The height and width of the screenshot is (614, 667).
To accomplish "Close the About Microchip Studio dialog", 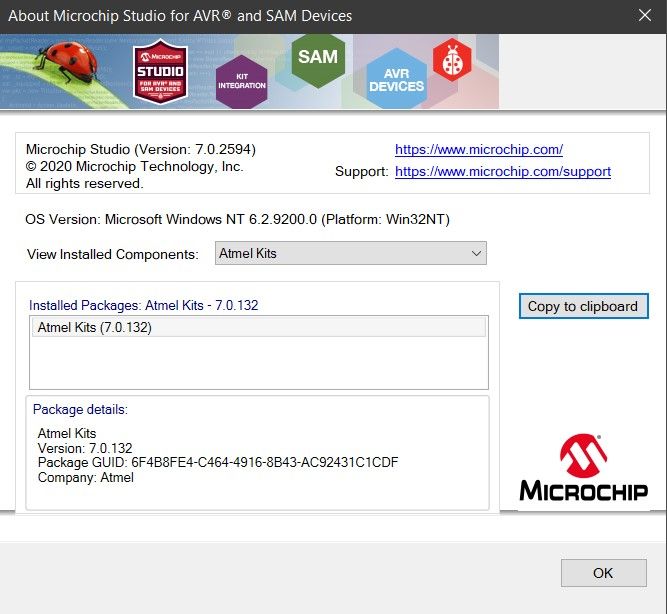I will coord(645,15).
